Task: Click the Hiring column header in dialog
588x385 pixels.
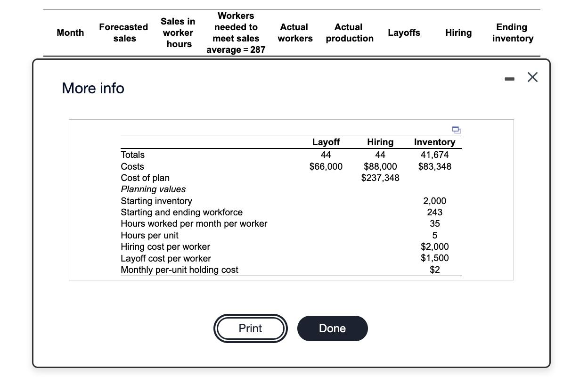Action: point(380,142)
